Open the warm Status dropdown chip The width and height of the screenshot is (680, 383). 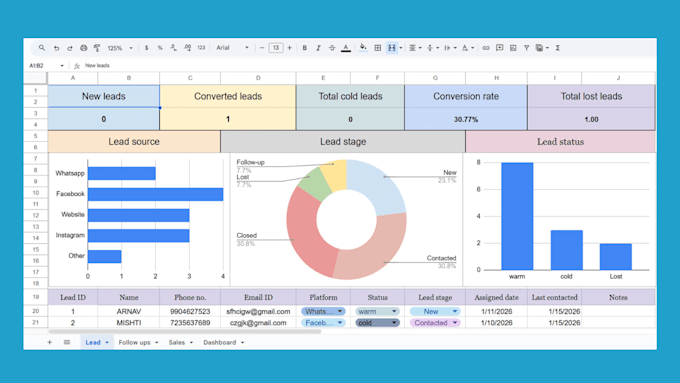tap(377, 311)
